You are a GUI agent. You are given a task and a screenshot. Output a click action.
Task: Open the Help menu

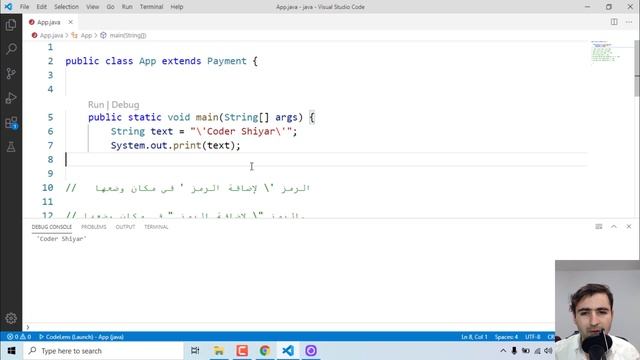(177, 7)
